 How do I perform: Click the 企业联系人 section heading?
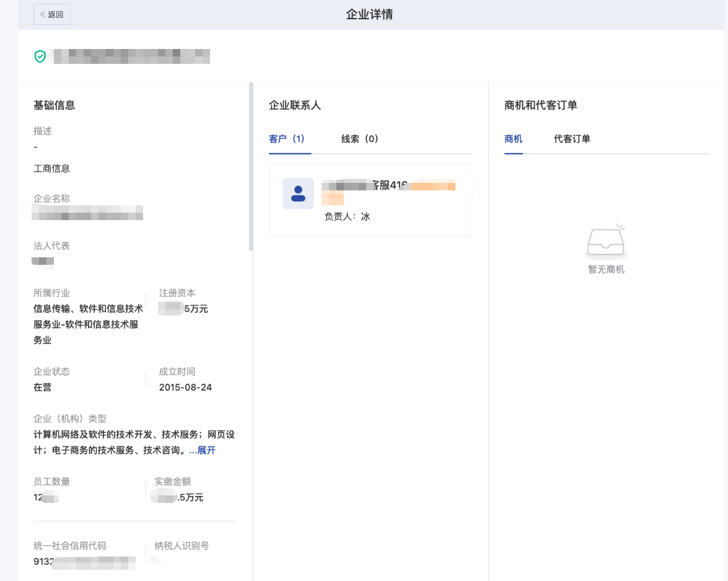295,105
